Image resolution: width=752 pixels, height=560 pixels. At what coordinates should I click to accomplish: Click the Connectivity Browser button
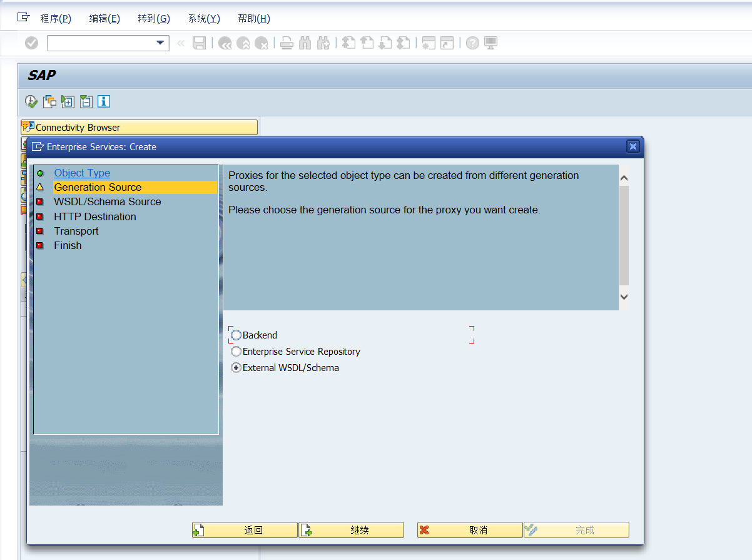(x=139, y=127)
